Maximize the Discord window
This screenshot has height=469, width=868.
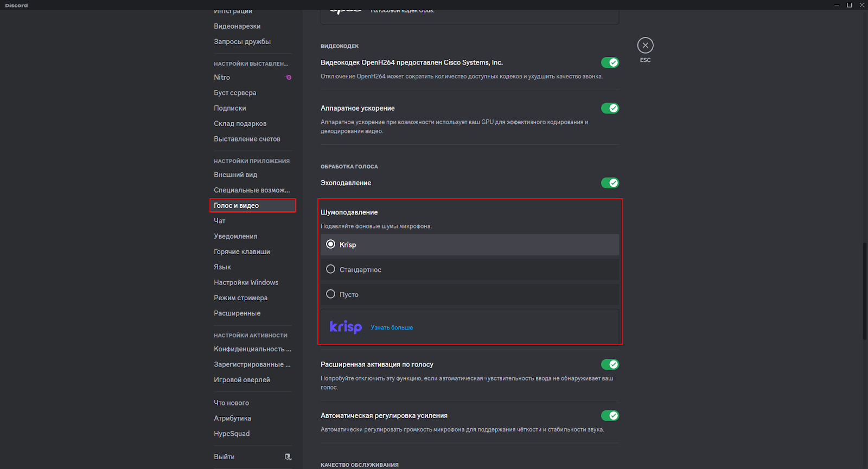[849, 5]
